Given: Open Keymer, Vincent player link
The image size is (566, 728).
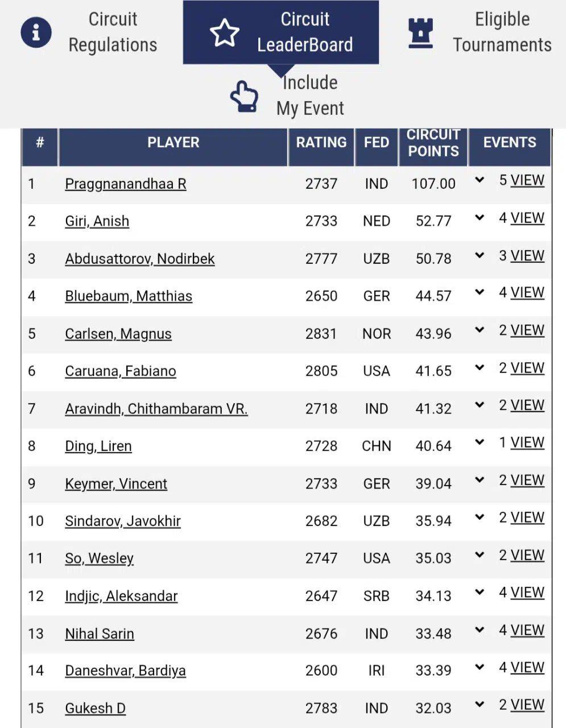Looking at the screenshot, I should coord(116,483).
